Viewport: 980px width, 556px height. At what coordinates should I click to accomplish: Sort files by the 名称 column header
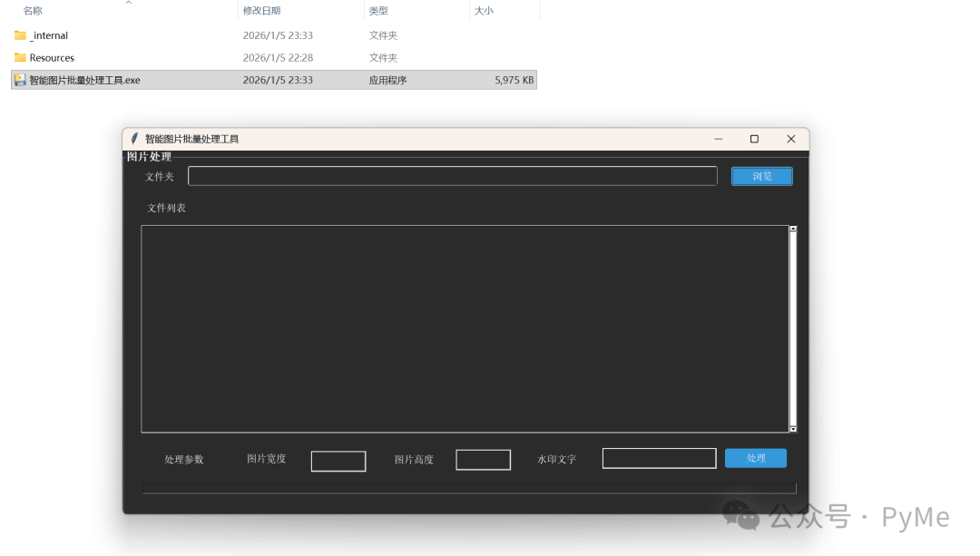(x=33, y=11)
